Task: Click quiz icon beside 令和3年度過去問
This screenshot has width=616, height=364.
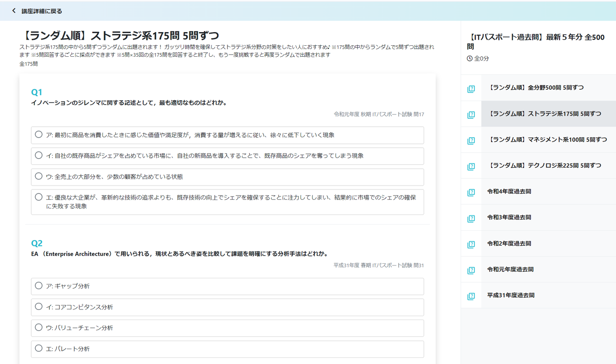Action: [x=471, y=218]
